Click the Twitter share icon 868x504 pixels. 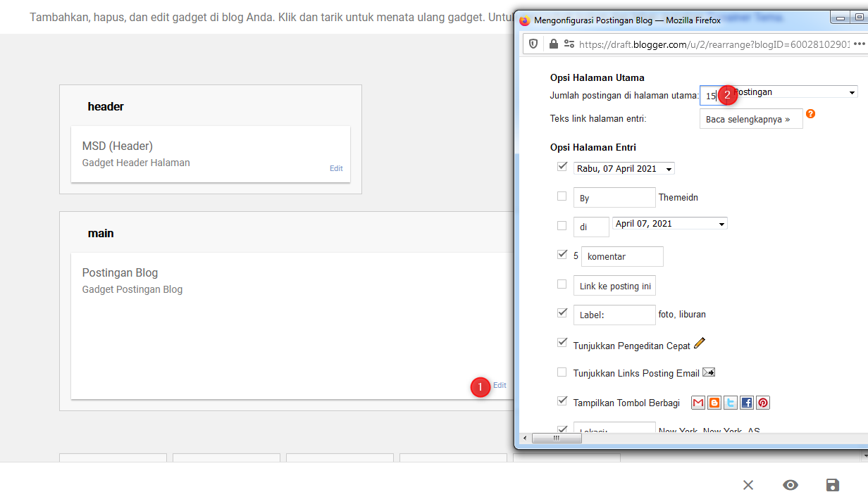coord(731,403)
